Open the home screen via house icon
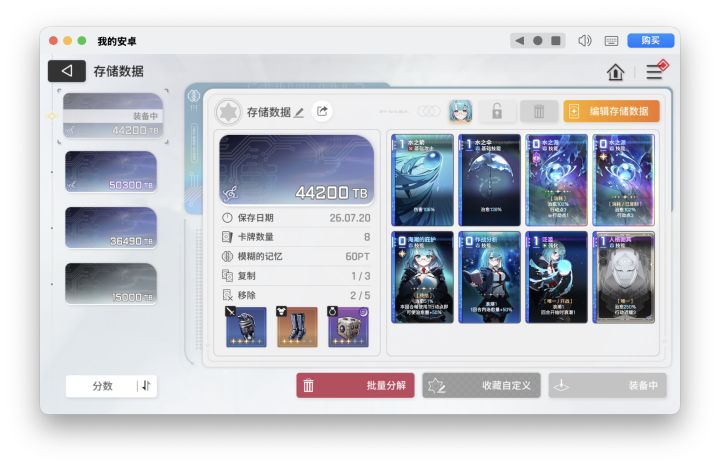 (x=615, y=72)
